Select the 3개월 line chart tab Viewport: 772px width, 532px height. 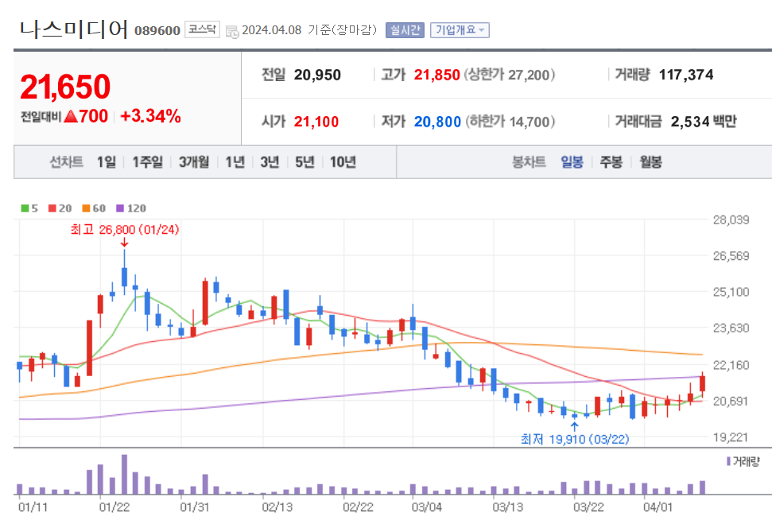(x=194, y=162)
